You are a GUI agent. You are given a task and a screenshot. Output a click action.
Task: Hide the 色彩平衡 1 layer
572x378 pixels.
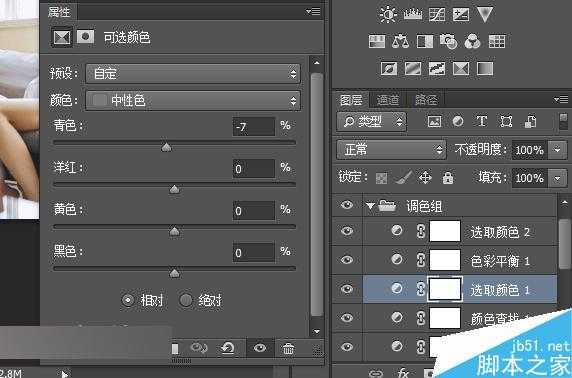347,260
